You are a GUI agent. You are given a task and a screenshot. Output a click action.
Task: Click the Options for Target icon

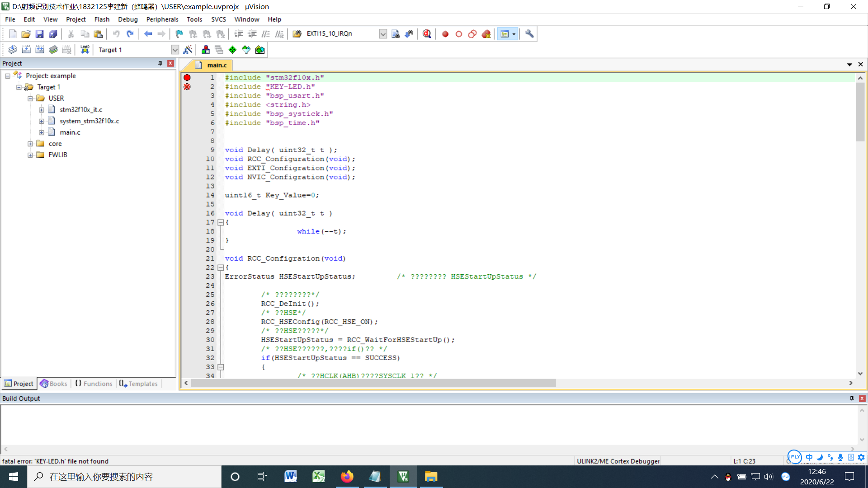[186, 49]
